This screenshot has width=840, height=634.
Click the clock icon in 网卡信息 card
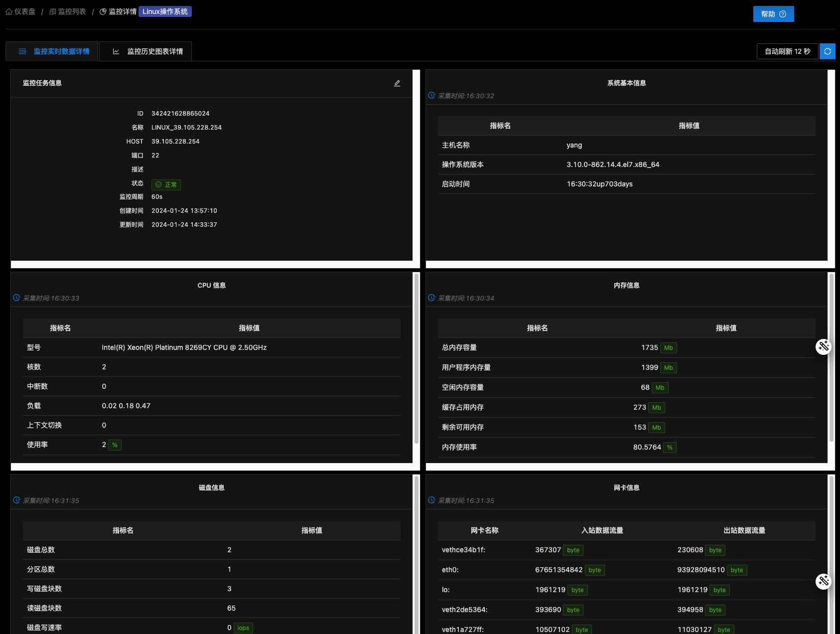431,500
